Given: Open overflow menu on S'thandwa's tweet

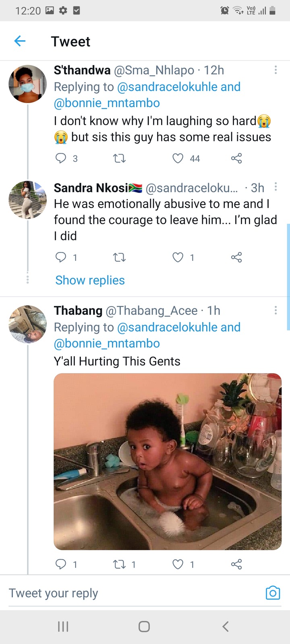Looking at the screenshot, I should [x=275, y=70].
